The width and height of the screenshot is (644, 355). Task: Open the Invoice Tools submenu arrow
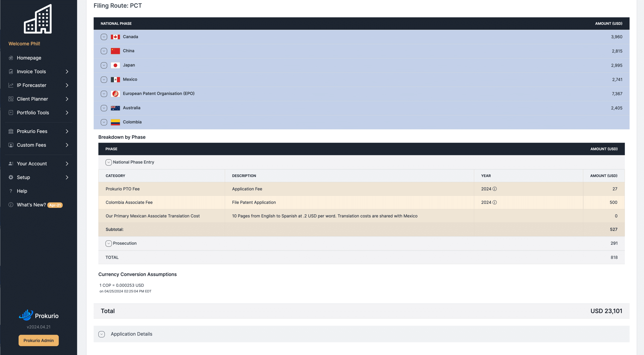click(x=67, y=72)
